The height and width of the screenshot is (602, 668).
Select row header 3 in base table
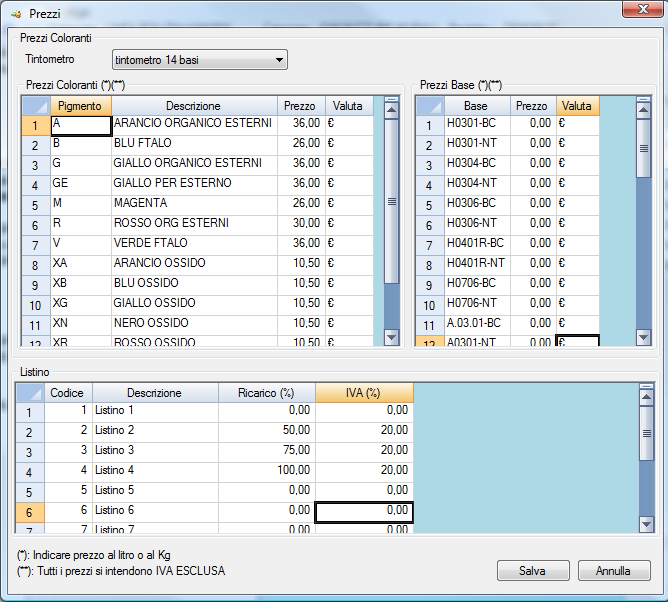430,166
